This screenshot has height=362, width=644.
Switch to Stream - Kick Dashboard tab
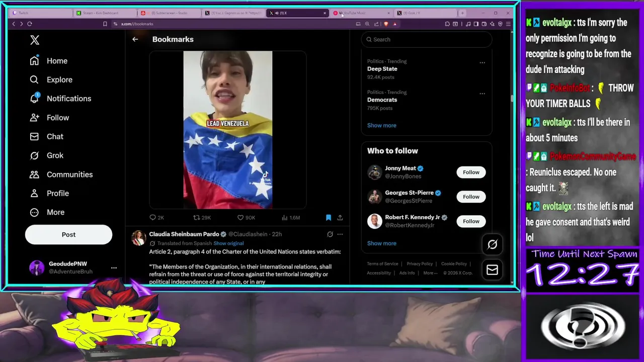coord(104,13)
